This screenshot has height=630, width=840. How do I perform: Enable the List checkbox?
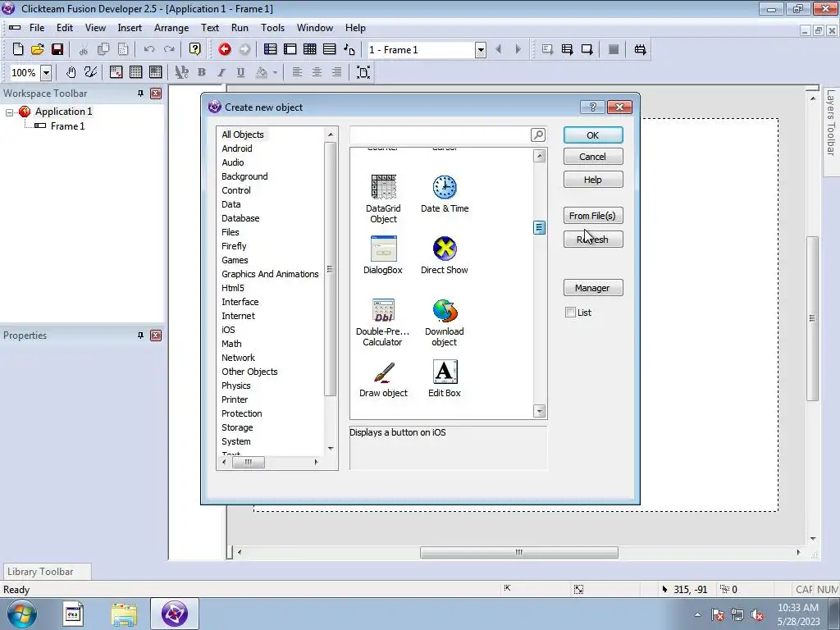pyautogui.click(x=571, y=313)
